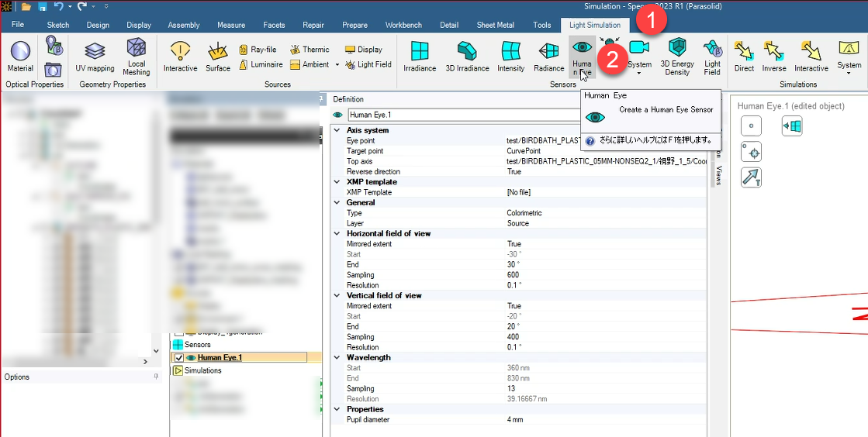
Task: Switch to the Sketch tab
Action: click(58, 25)
